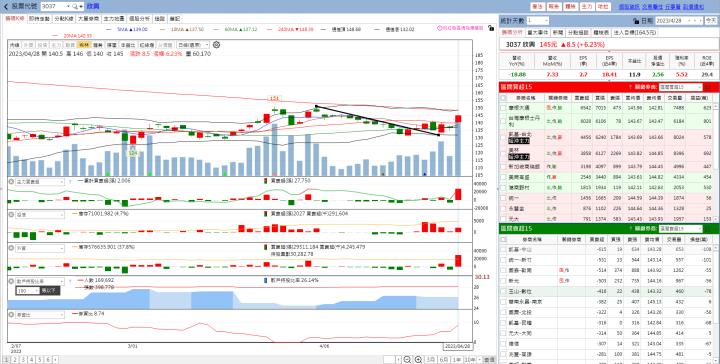Open gear settings for the bottom ratio panel
Screen dimensions: 720x364
point(11,315)
